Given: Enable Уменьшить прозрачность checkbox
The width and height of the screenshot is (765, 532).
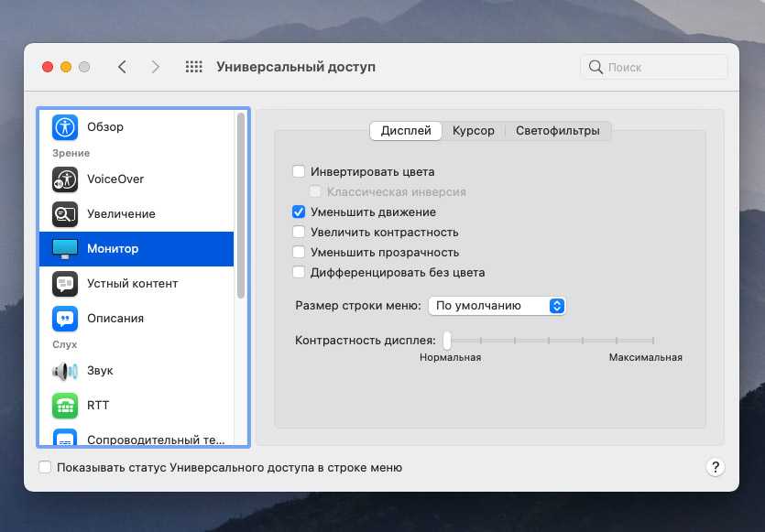Looking at the screenshot, I should (299, 252).
